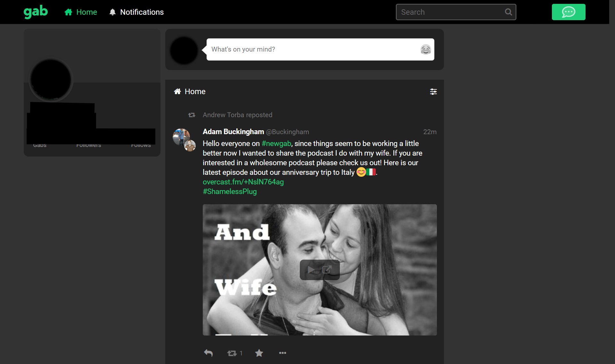This screenshot has height=364, width=615.
Task: Click the search magnifier icon
Action: [x=508, y=12]
